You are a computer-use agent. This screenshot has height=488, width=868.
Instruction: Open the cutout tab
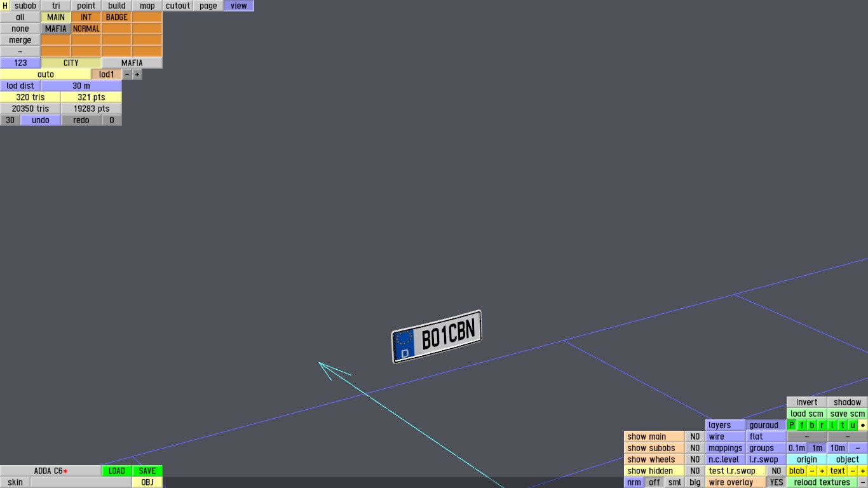178,6
